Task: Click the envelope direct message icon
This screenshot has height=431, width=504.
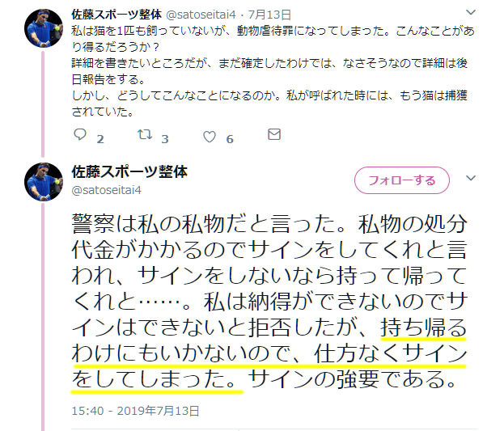Action: [274, 134]
